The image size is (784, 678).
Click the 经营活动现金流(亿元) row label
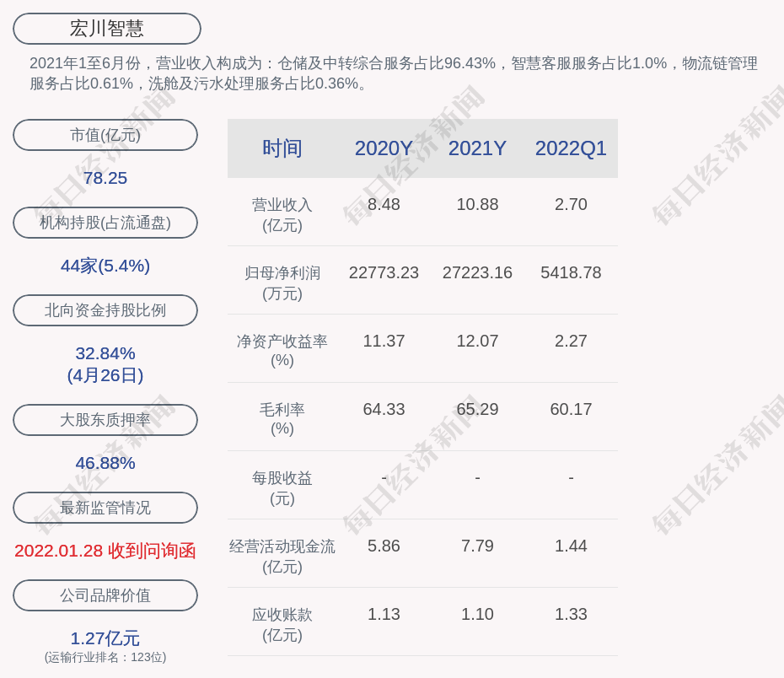(282, 556)
